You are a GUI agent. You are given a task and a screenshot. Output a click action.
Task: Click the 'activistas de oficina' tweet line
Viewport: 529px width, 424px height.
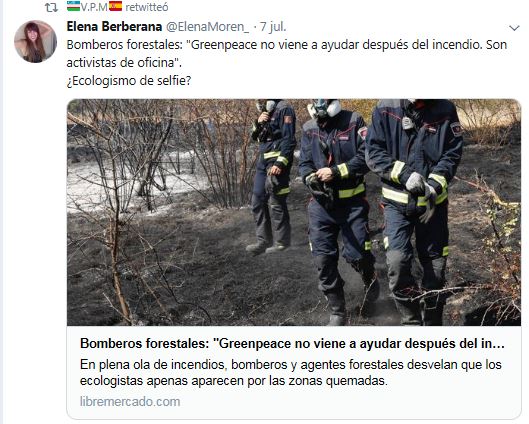pyautogui.click(x=124, y=63)
